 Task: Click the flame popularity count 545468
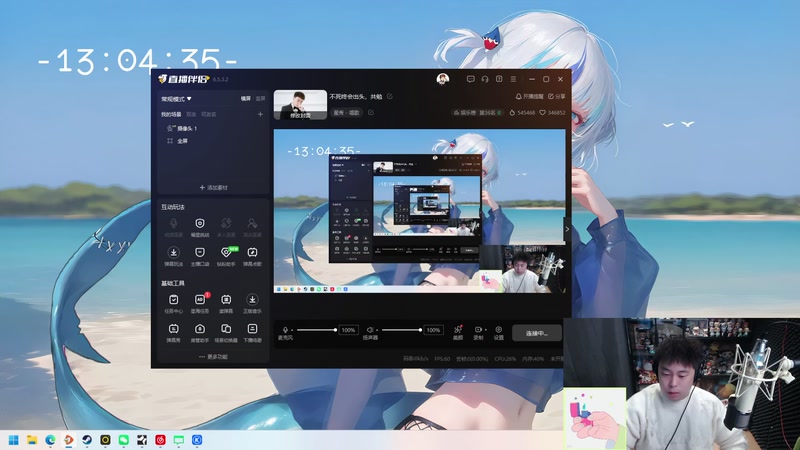coord(522,113)
